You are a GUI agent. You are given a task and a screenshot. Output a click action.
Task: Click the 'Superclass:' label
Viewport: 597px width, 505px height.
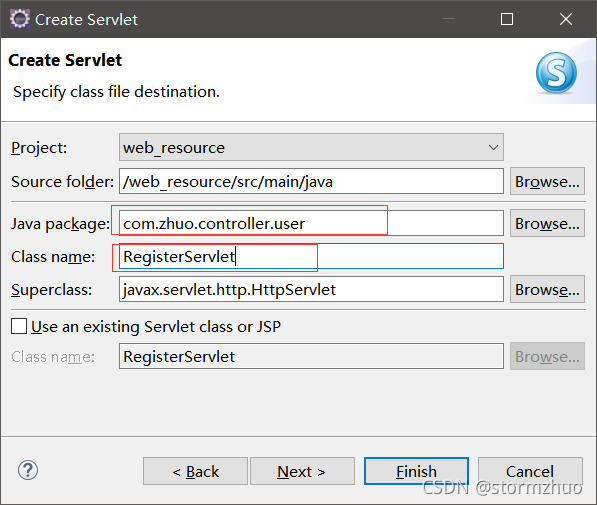point(51,290)
